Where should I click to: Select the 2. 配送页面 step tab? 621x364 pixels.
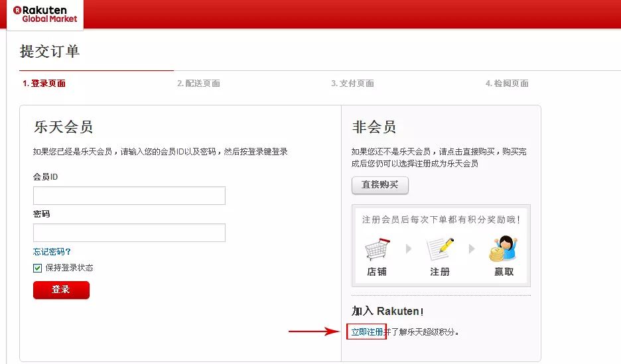(x=198, y=84)
